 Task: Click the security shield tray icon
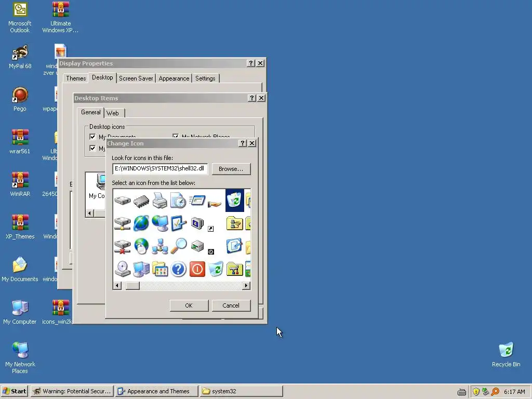click(476, 392)
